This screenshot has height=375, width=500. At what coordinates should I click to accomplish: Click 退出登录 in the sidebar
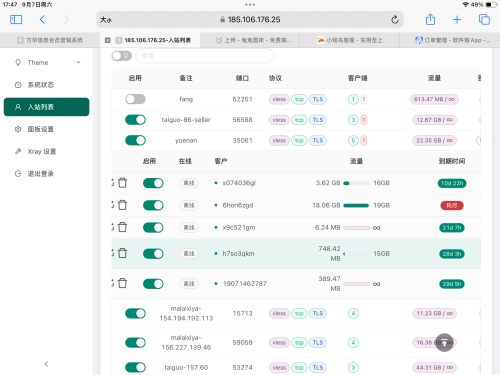click(x=46, y=174)
